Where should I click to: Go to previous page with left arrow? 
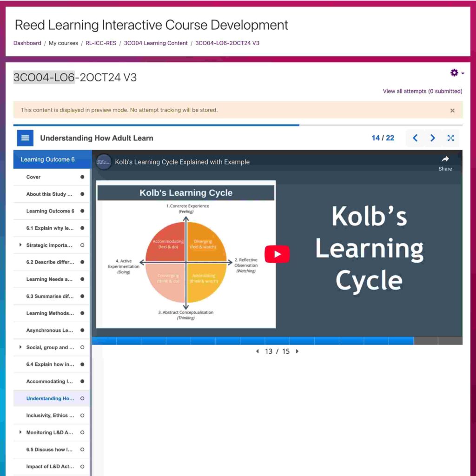[x=415, y=138]
